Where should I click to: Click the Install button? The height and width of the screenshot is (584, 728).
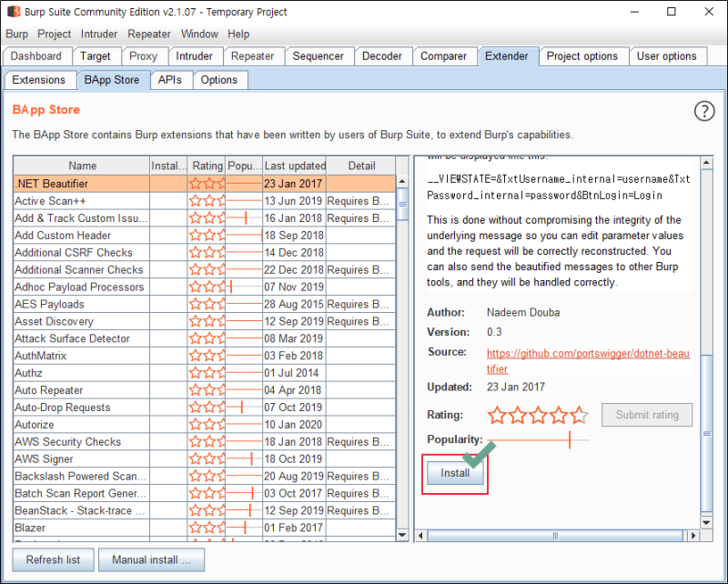click(x=455, y=473)
